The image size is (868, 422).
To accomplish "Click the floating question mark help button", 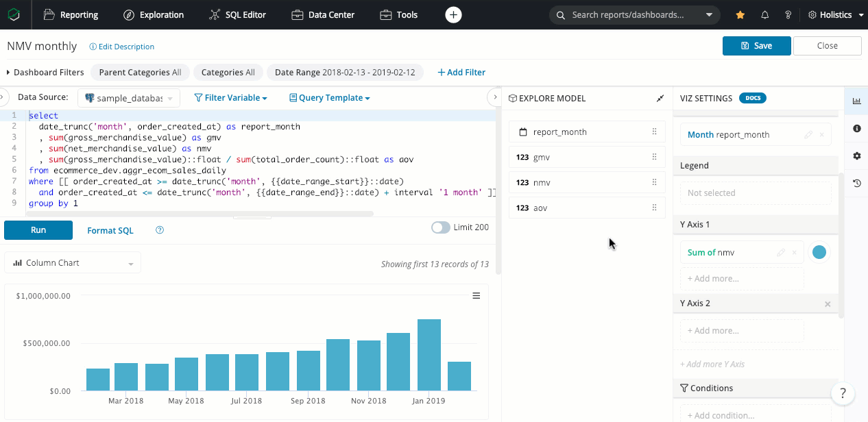I will [x=843, y=394].
